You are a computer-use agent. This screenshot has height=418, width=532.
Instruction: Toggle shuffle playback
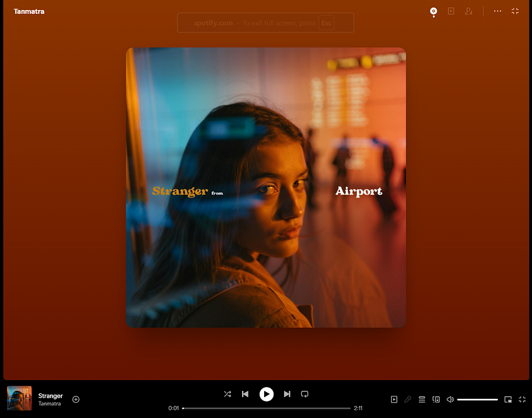(x=227, y=394)
